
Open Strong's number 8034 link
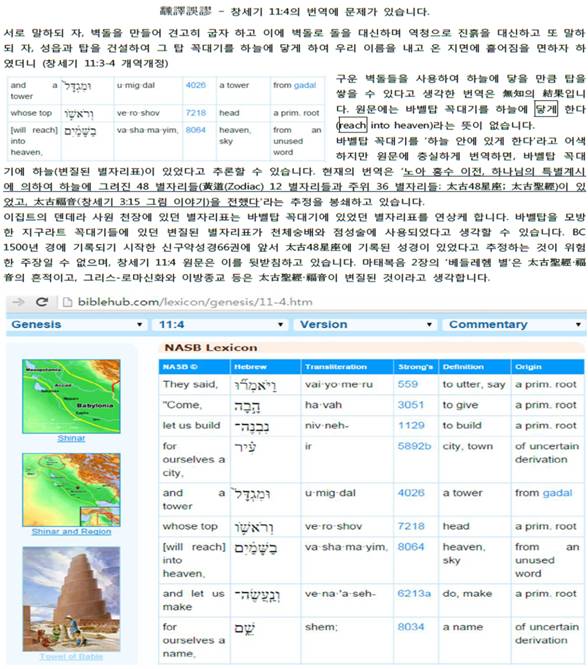pyautogui.click(x=410, y=627)
